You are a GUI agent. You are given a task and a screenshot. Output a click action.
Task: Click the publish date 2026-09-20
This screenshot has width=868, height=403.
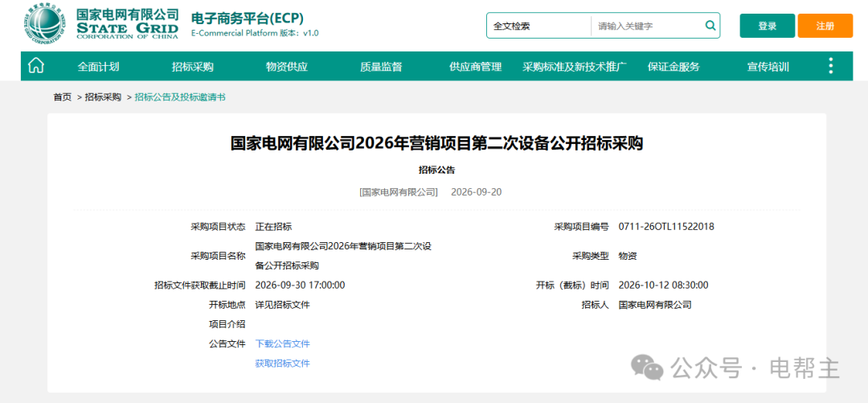click(476, 191)
